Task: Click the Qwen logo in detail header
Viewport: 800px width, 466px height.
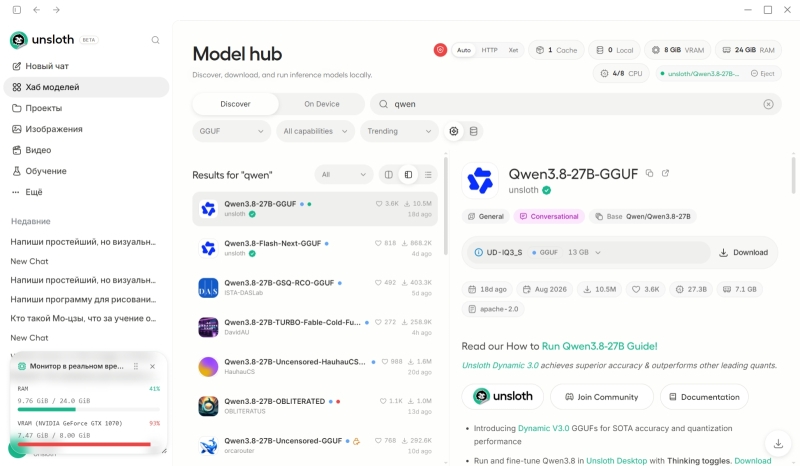Action: pos(480,180)
